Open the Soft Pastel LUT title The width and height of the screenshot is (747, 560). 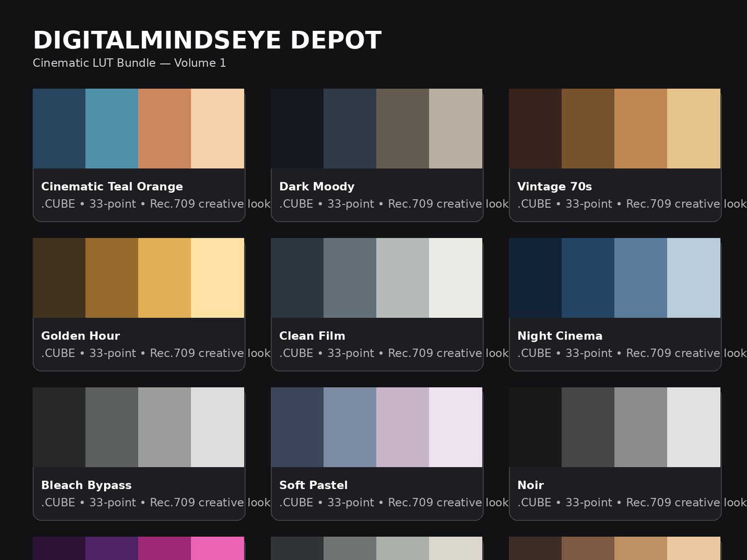point(313,485)
